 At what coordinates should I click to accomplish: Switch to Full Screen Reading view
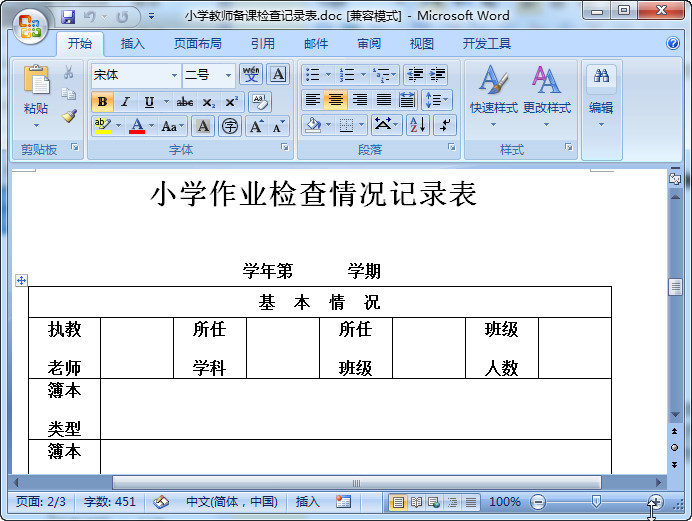pyautogui.click(x=416, y=502)
